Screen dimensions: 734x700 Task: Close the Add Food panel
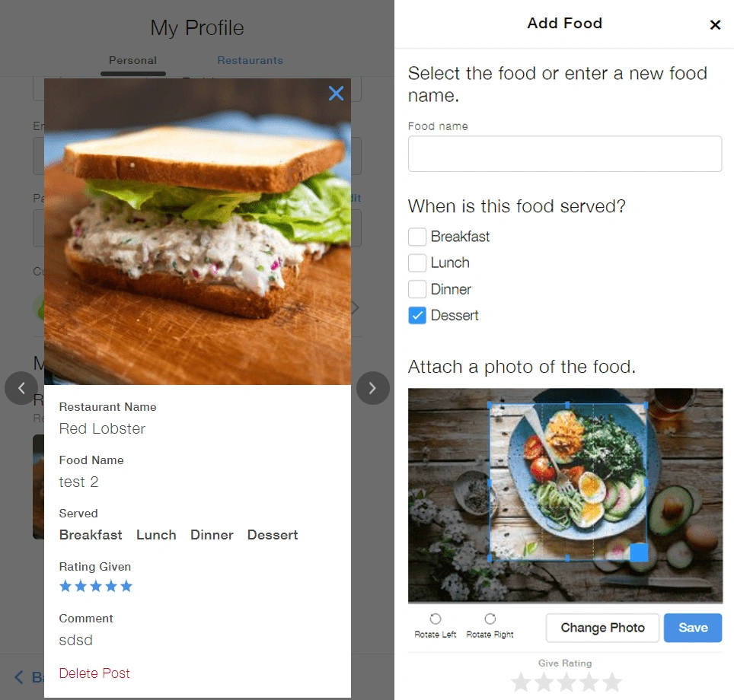click(x=715, y=24)
